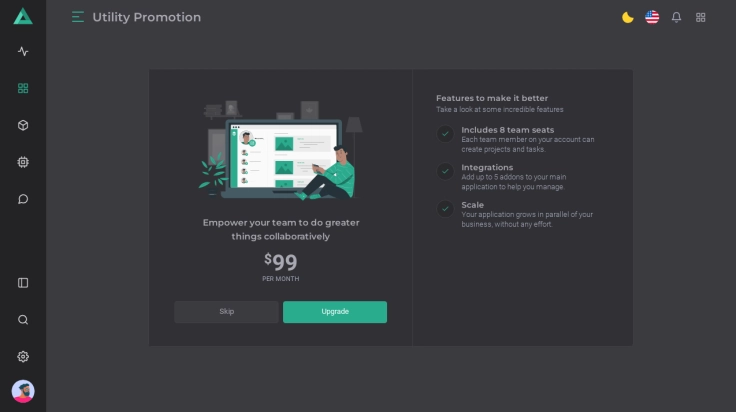Click the Scale feature checkmark

445,209
